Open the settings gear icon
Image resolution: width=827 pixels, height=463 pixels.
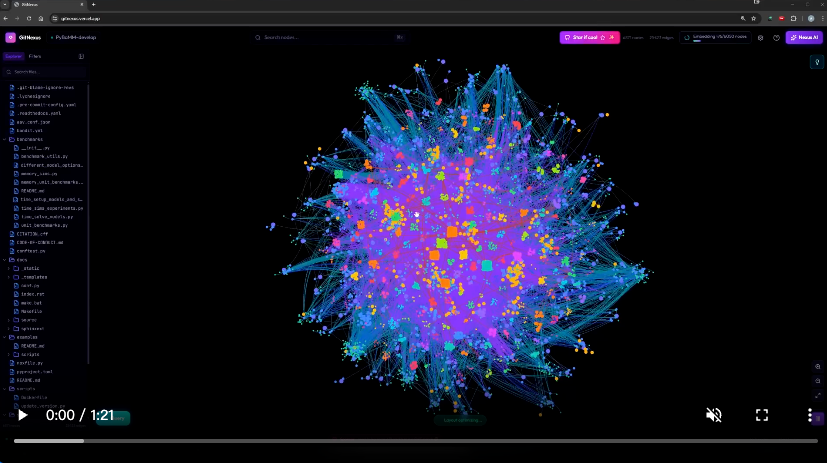tap(761, 37)
